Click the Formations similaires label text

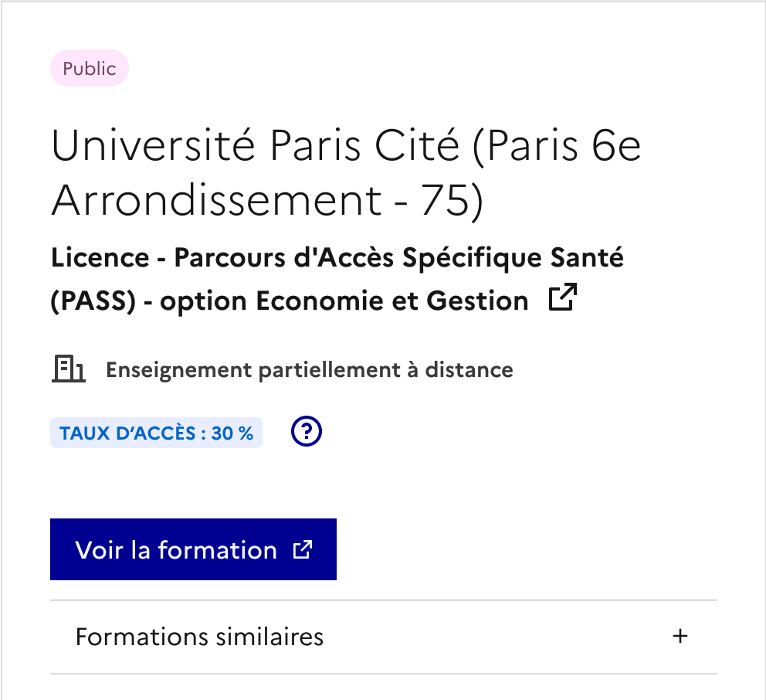(x=199, y=637)
